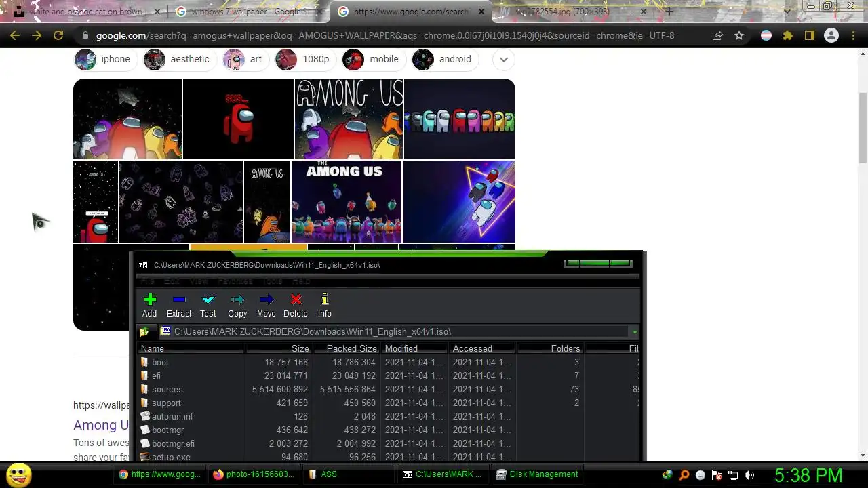The width and height of the screenshot is (868, 488).
Task: Open the Chrome extensions puzzle icon
Action: (788, 35)
